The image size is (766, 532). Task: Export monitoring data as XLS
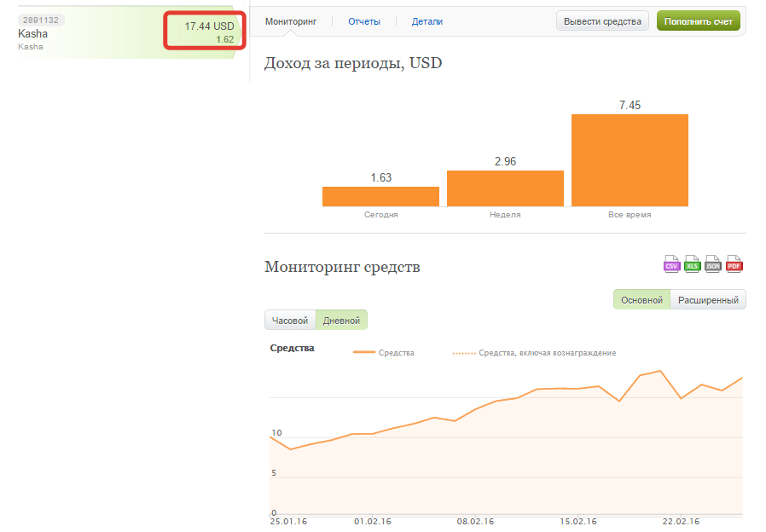[693, 264]
